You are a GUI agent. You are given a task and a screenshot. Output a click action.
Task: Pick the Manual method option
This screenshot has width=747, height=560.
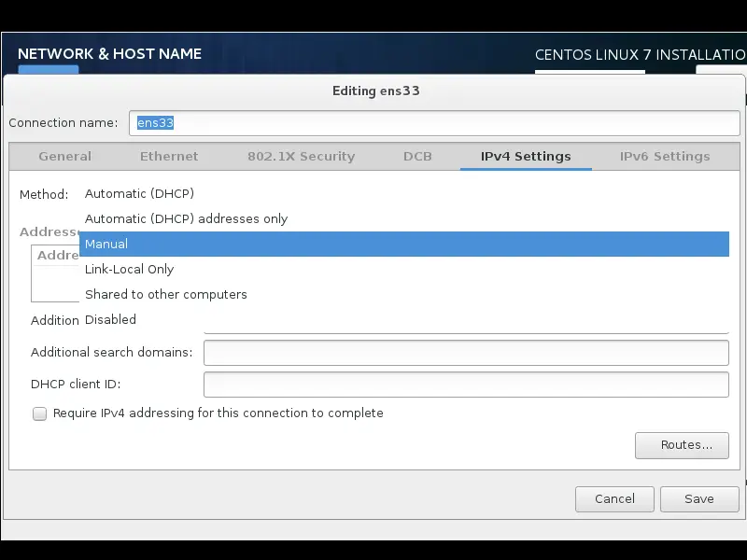pyautogui.click(x=404, y=244)
